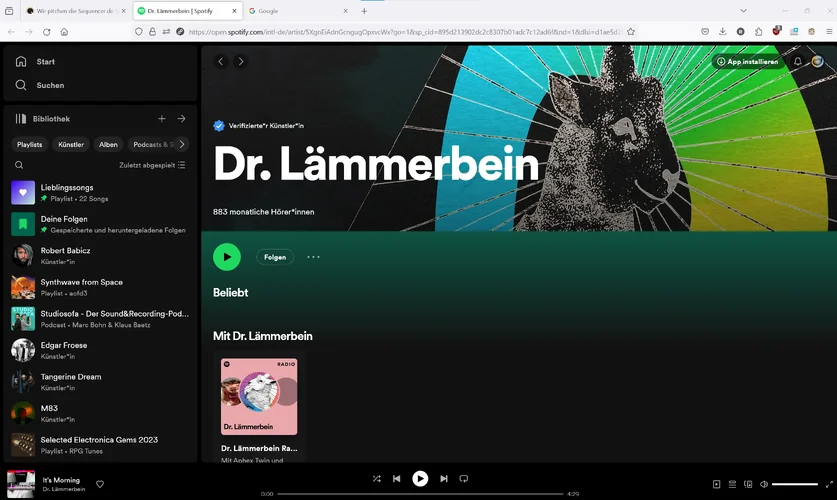837x500 pixels.
Task: Open the play queue
Action: point(732,484)
